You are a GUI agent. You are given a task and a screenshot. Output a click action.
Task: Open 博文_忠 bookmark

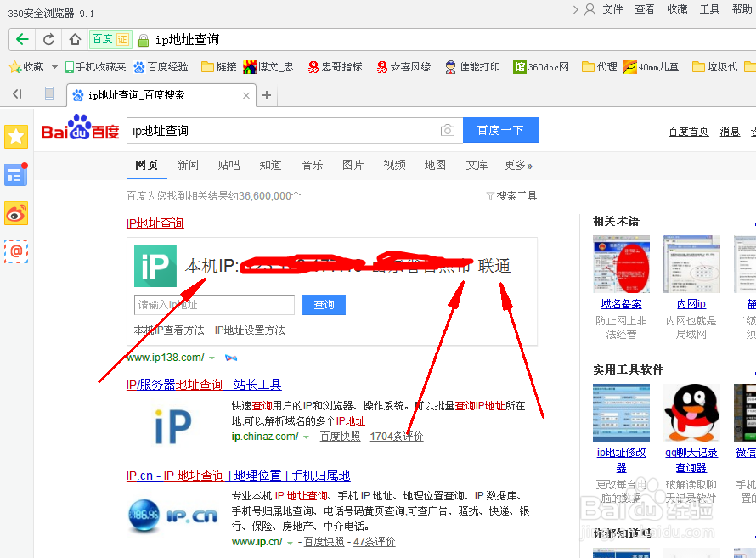[x=268, y=67]
